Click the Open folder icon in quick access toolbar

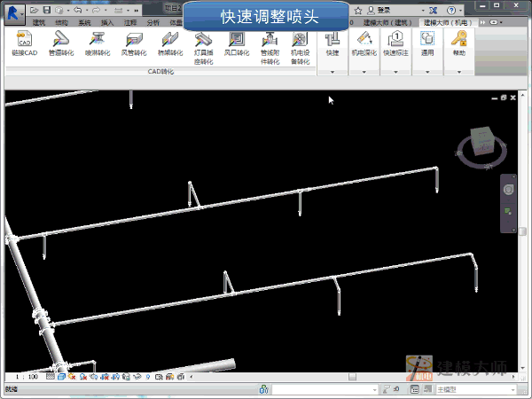point(35,10)
